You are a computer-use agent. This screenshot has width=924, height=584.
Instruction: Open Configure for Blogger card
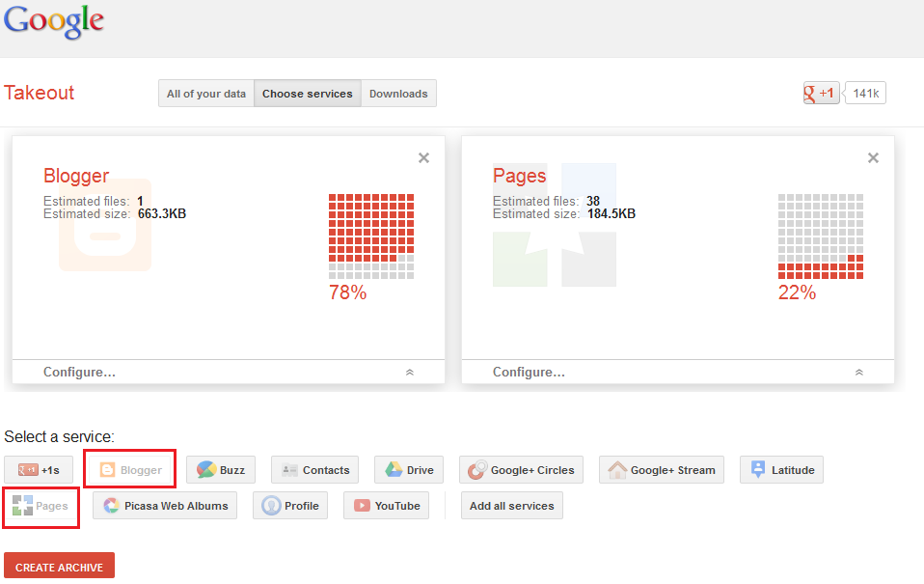click(x=79, y=372)
